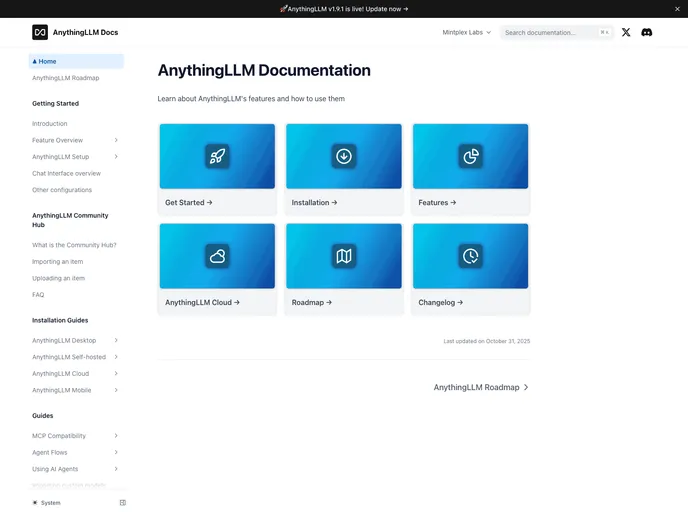
Task: Click the cloud icon on AnythingLLM Cloud card
Action: click(217, 256)
